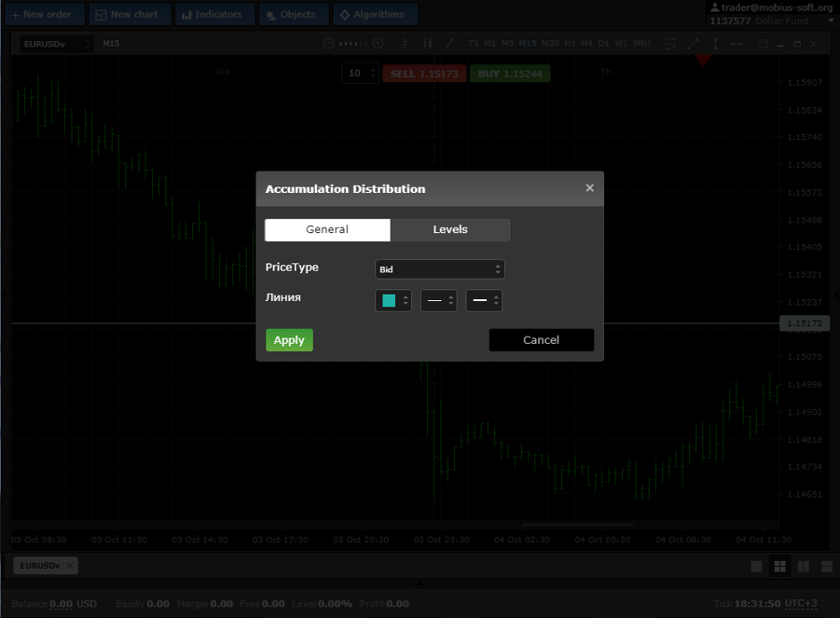The image size is (840, 618).
Task: Select single chart layout icon
Action: [756, 566]
